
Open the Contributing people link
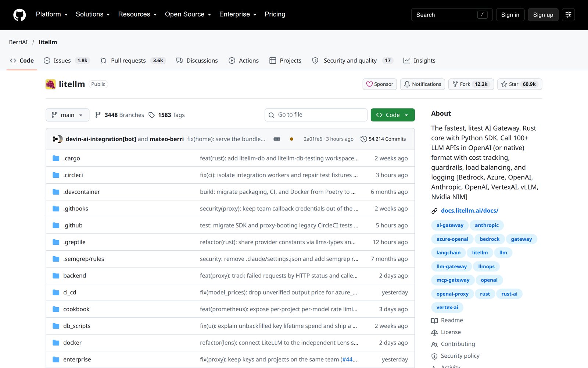[x=453, y=344]
